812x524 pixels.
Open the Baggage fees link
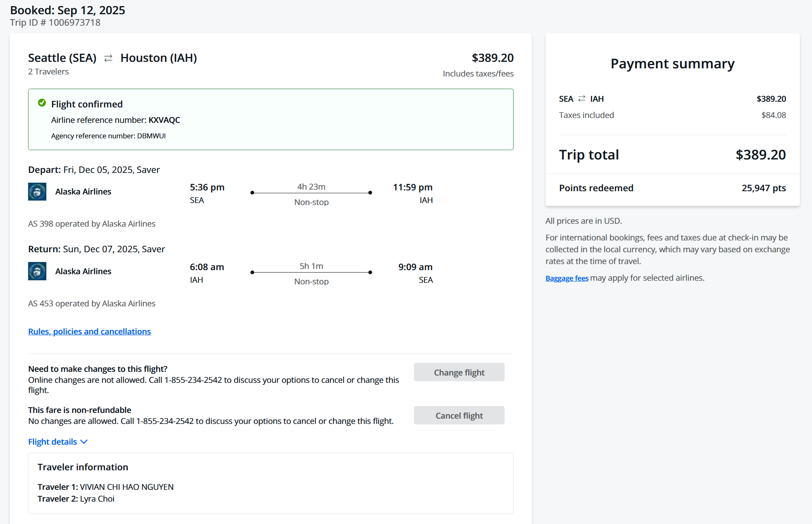(567, 278)
